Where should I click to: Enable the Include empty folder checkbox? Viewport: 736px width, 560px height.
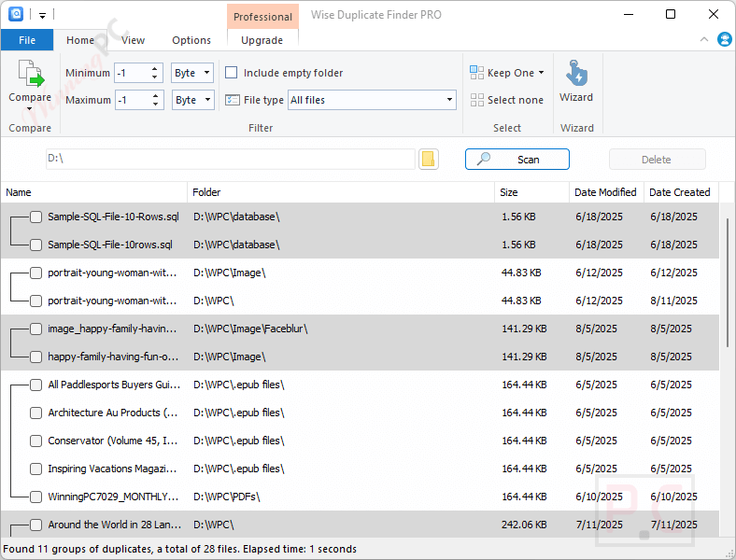(x=231, y=73)
